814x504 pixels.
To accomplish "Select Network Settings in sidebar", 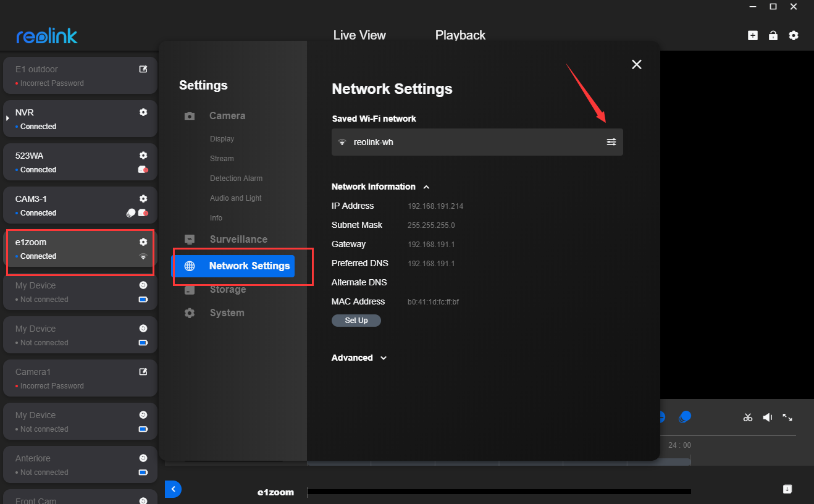I will point(233,266).
